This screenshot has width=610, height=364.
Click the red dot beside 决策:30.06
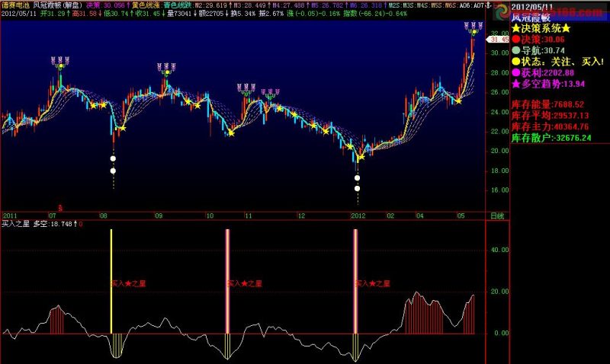[x=516, y=40]
